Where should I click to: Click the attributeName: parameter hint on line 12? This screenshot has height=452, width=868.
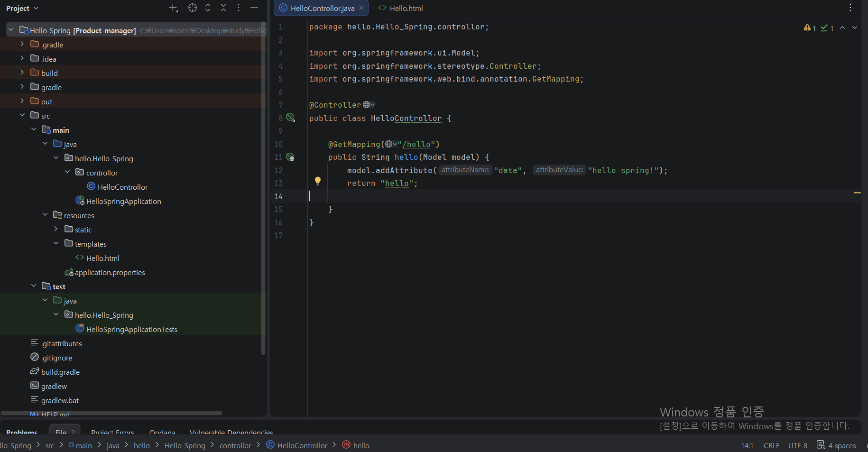tap(465, 170)
